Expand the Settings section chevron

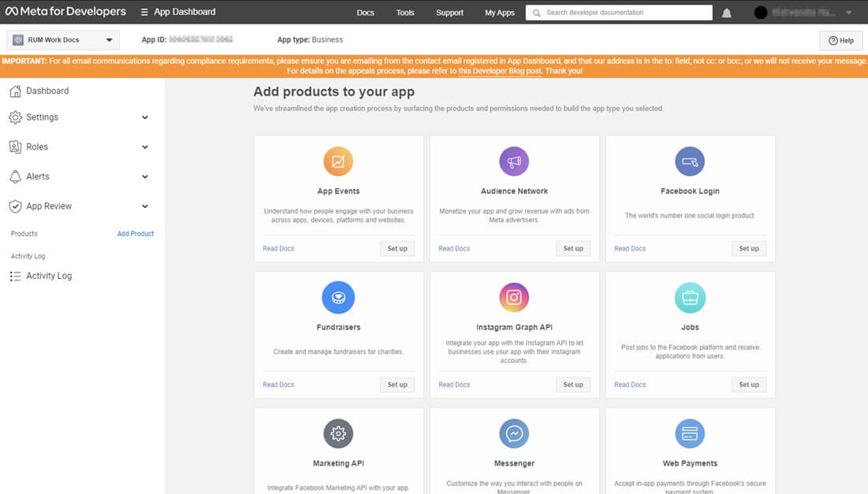145,117
